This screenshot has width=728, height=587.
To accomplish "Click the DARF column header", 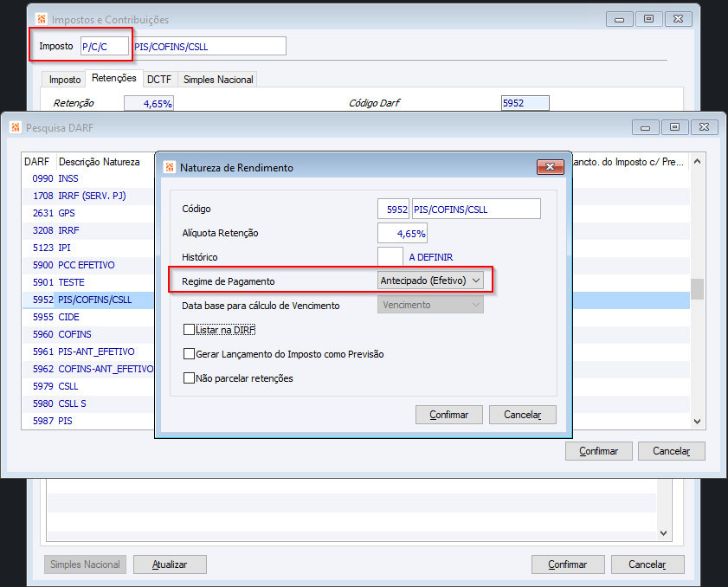I will click(39, 162).
